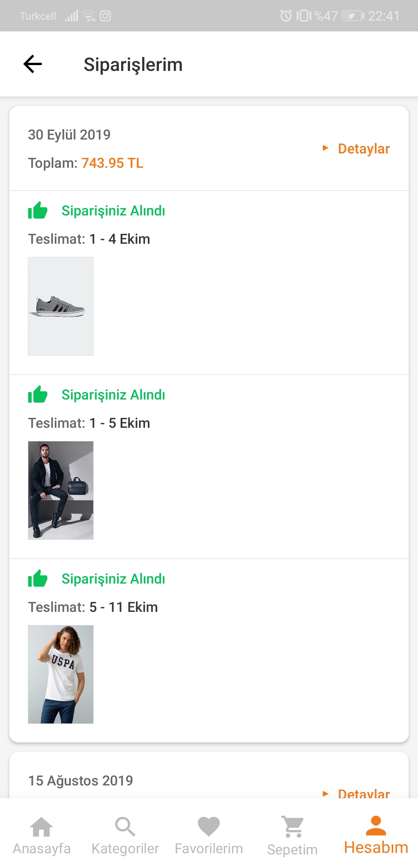418x868 pixels.
Task: Tap the Instagram icon in status bar
Action: click(x=105, y=16)
